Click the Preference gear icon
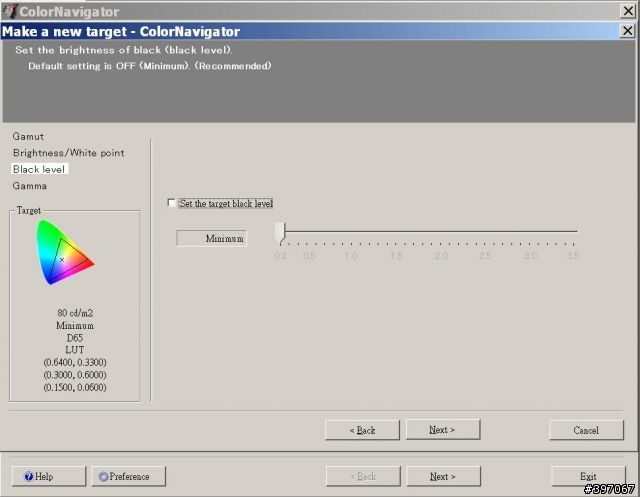The height and width of the screenshot is (497, 640). [x=103, y=476]
